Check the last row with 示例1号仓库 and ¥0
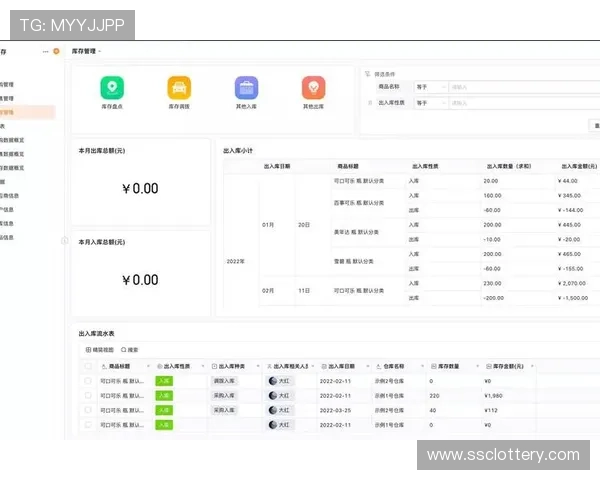 click(88, 424)
